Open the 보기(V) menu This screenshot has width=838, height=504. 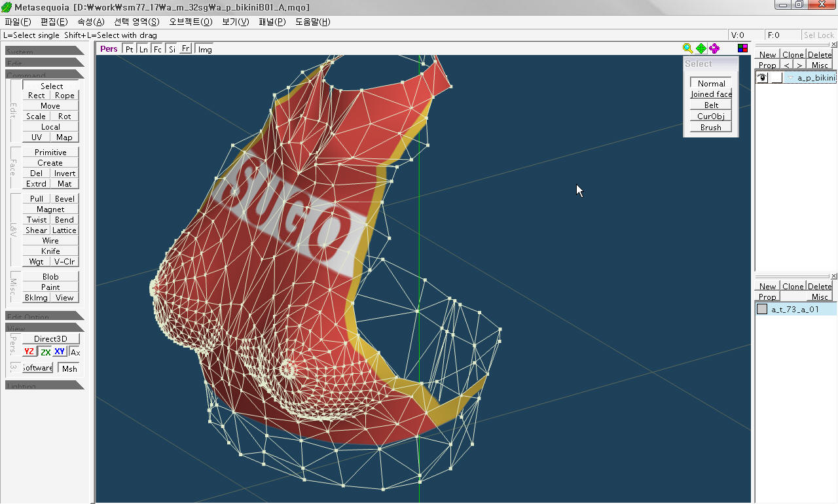pyautogui.click(x=235, y=22)
